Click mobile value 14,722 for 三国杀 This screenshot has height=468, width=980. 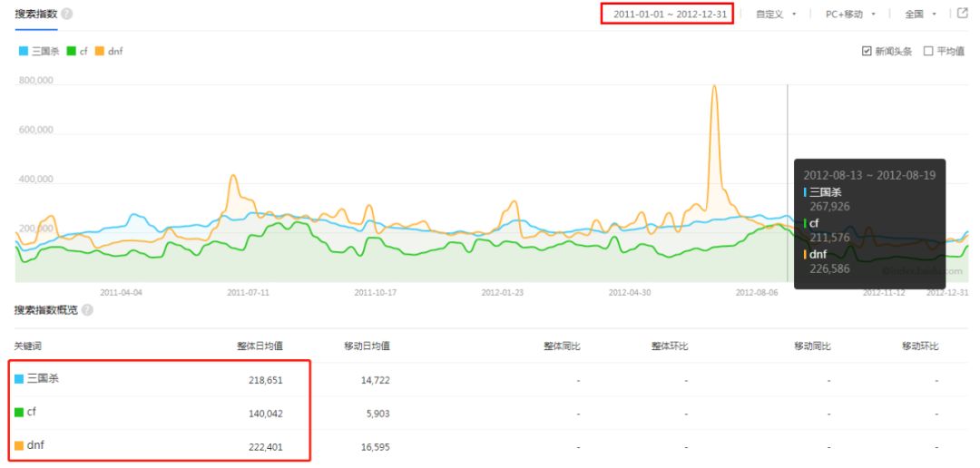pyautogui.click(x=376, y=380)
